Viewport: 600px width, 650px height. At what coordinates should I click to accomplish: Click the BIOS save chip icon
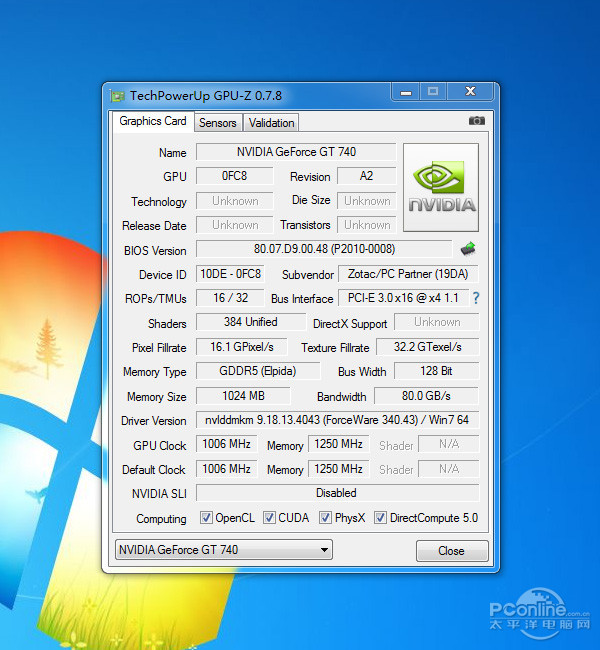tap(467, 249)
